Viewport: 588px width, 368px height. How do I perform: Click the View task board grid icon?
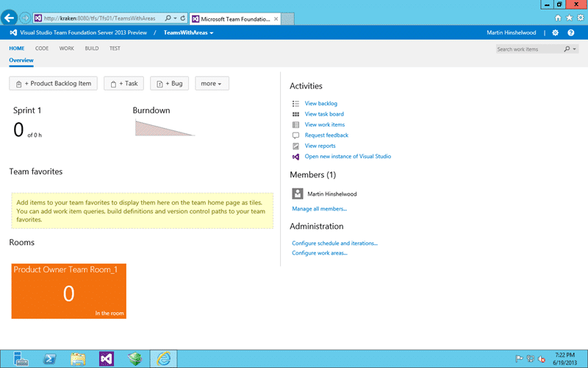295,114
